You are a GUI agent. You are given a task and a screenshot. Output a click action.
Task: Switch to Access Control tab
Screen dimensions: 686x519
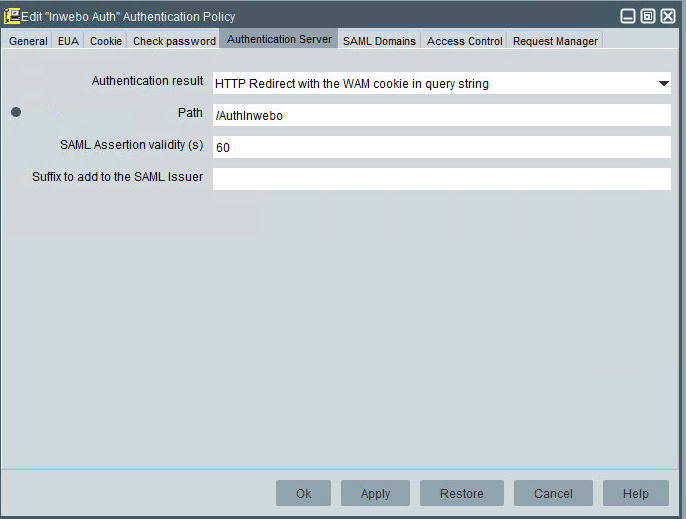pyautogui.click(x=464, y=41)
